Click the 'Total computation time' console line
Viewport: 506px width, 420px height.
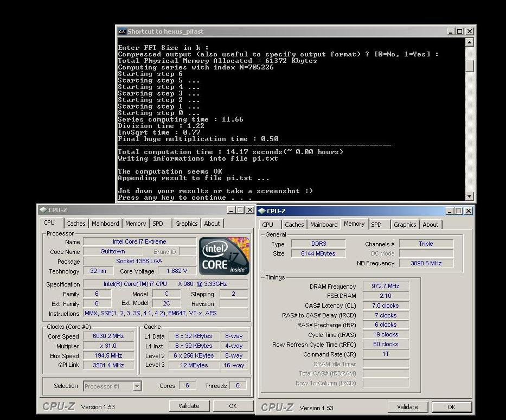[230, 152]
